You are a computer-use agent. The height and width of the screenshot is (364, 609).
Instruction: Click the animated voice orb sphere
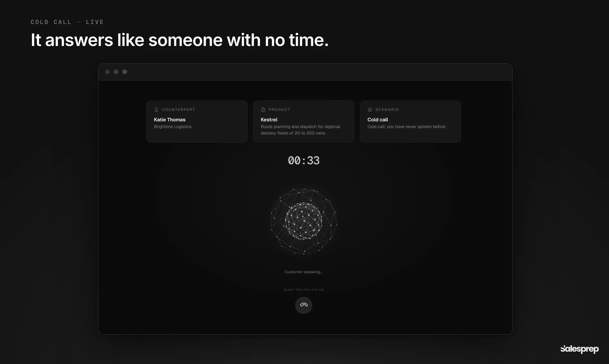[x=304, y=221]
